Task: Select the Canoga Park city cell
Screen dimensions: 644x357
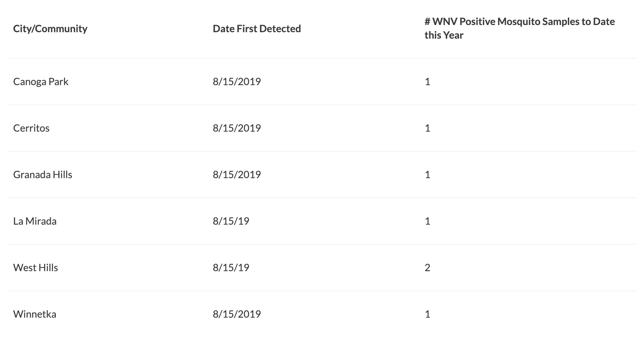Action: coord(41,82)
